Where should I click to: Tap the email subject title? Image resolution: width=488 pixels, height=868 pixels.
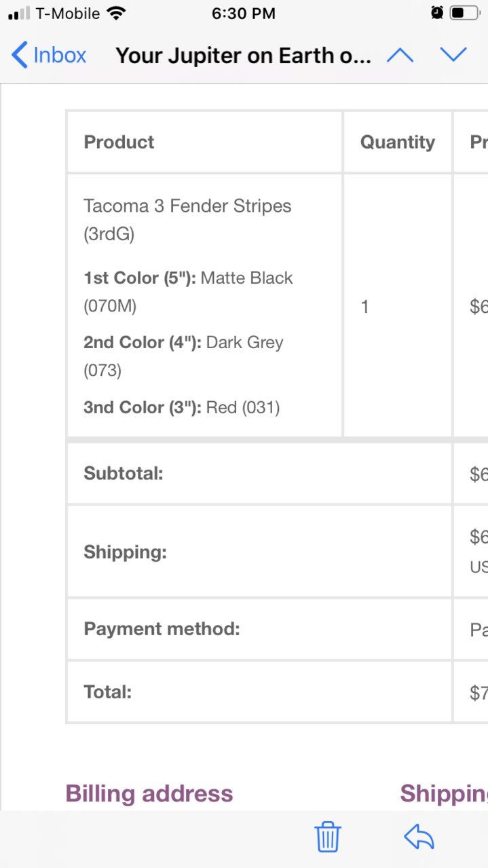coord(243,56)
